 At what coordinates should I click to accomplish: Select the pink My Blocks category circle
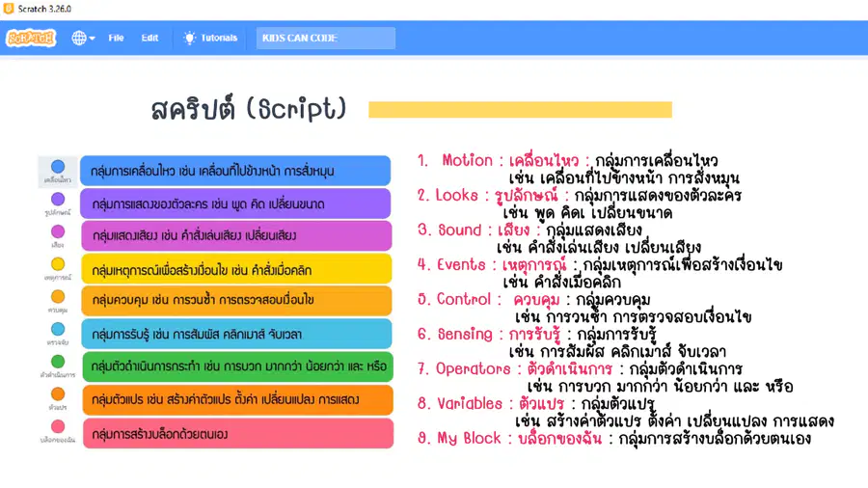pos(58,426)
